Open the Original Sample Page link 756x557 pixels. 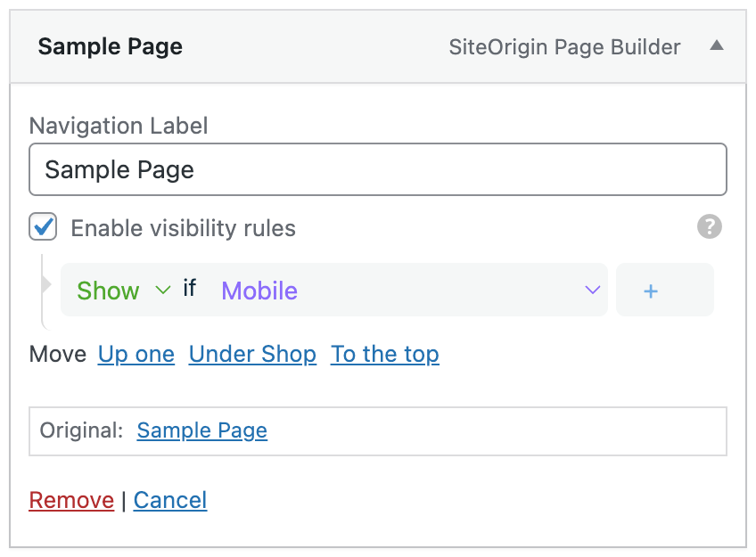(x=202, y=430)
